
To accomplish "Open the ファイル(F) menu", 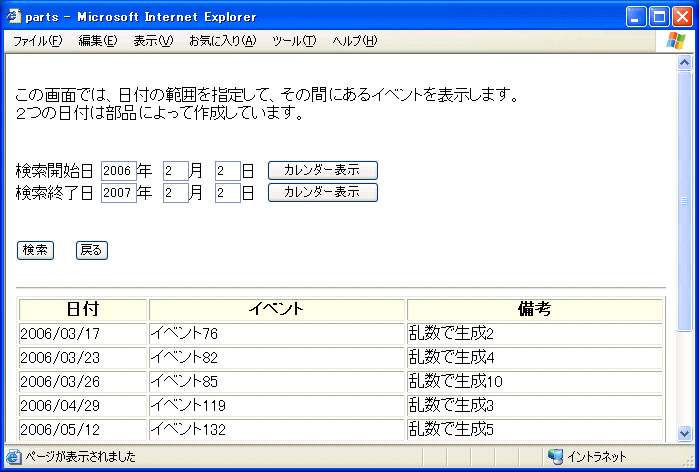I will (37, 41).
